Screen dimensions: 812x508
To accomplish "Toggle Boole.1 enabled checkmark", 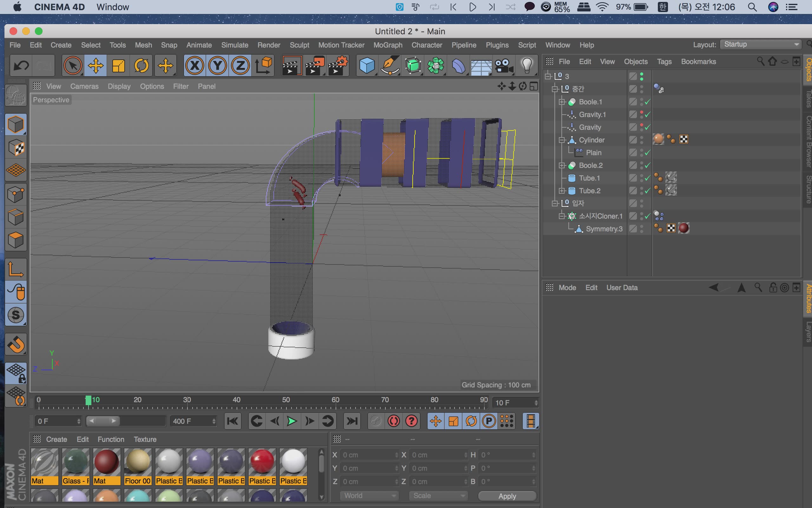I will 648,102.
